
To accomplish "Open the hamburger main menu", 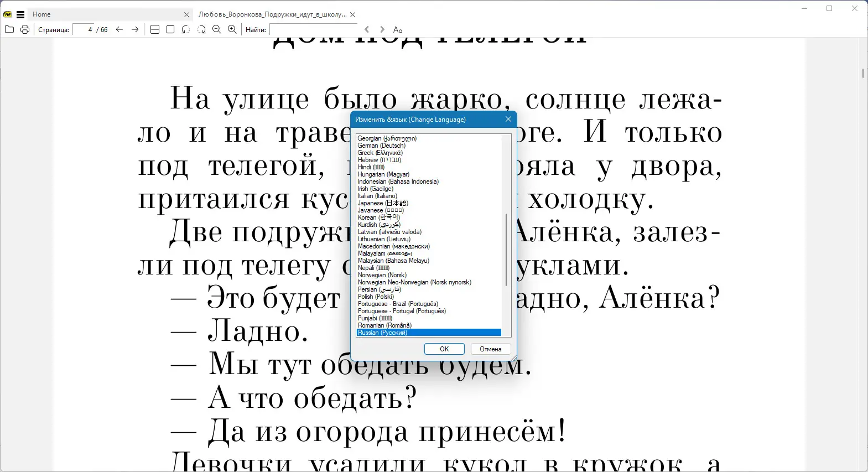I will 20,14.
